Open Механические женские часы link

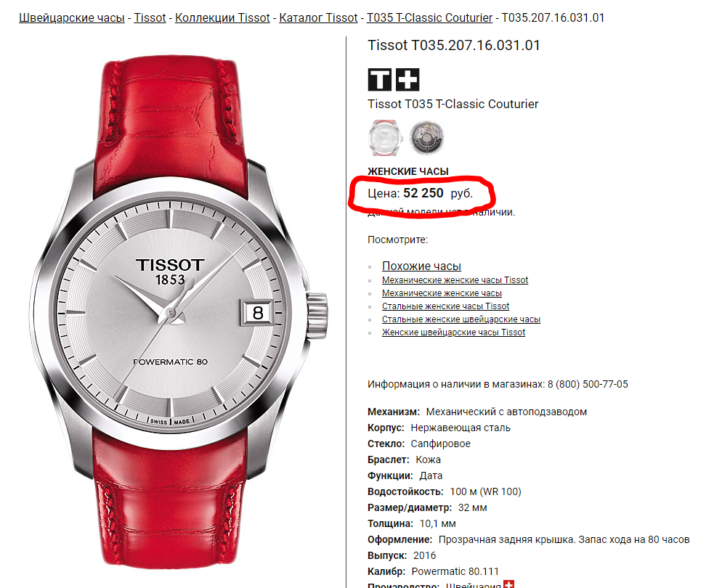(442, 293)
